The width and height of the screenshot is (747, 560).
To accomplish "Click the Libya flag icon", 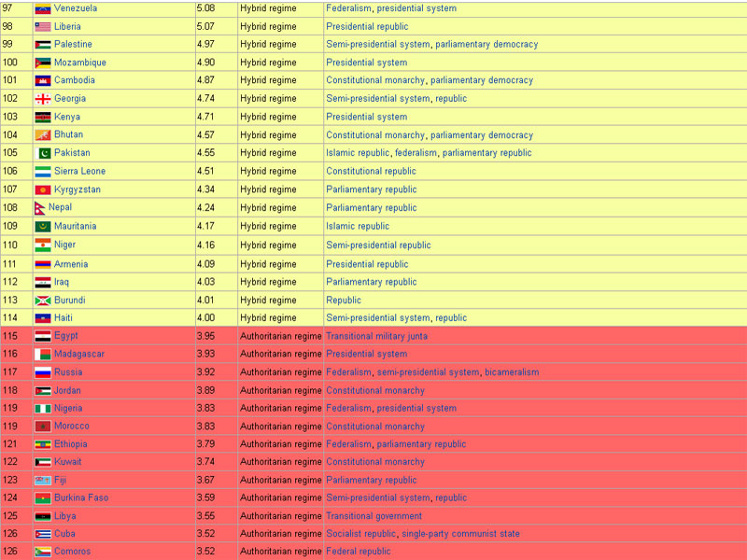I will (42, 516).
